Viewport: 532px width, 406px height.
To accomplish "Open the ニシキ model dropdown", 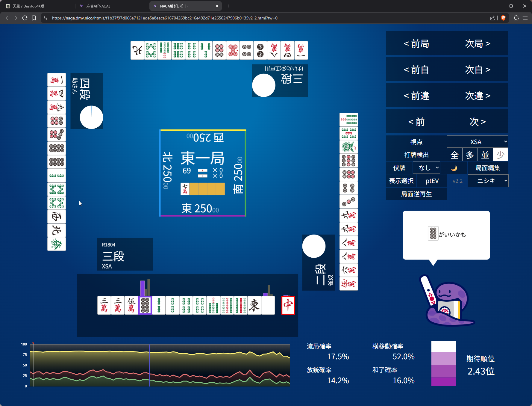I will (x=488, y=181).
